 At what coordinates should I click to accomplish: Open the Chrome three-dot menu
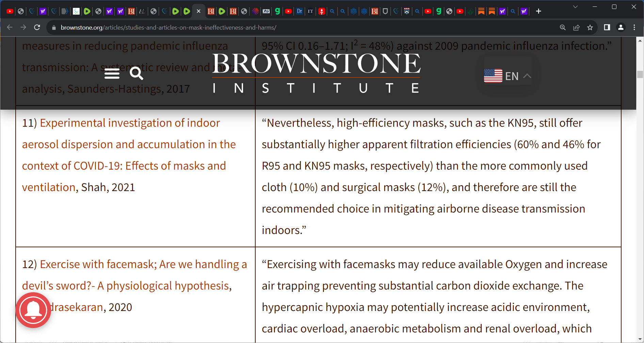tap(634, 27)
